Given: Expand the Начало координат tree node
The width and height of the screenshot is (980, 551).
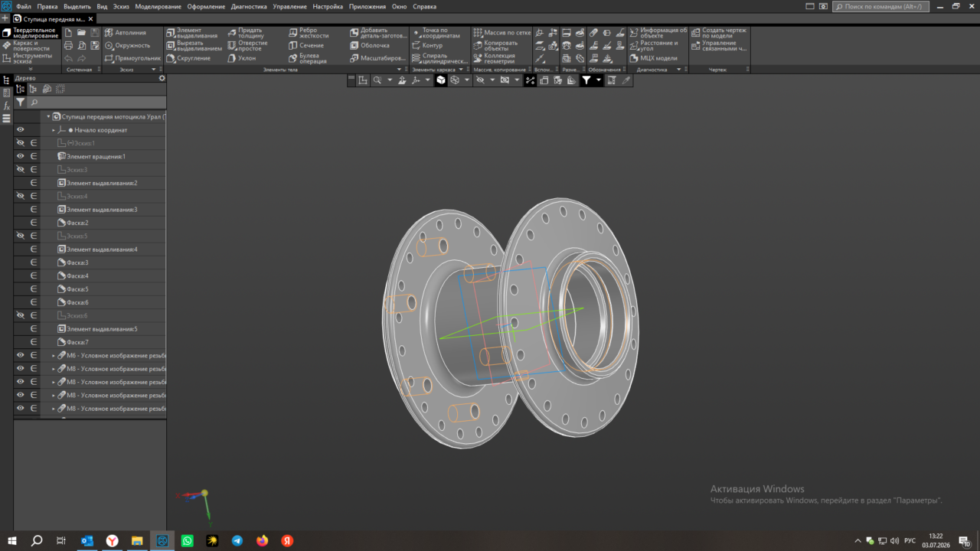Looking at the screenshot, I should coord(54,130).
